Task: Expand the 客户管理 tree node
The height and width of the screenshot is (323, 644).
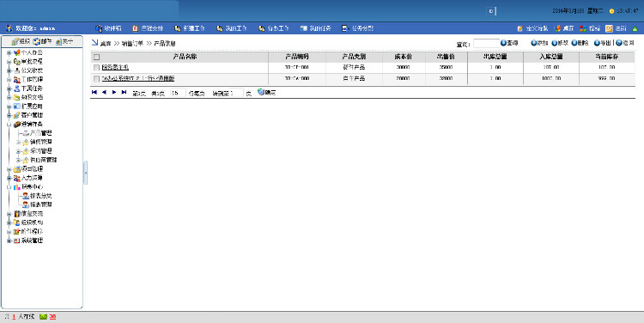Action: [x=9, y=115]
